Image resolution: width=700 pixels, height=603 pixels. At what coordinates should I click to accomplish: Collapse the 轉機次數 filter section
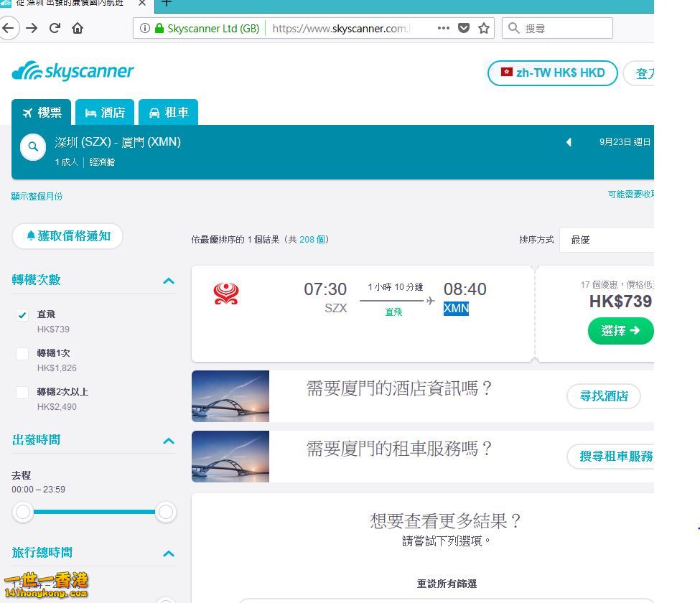click(169, 281)
